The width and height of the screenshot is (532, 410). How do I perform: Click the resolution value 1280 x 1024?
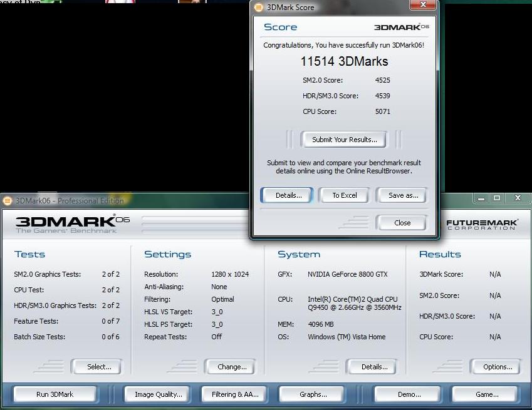click(230, 274)
